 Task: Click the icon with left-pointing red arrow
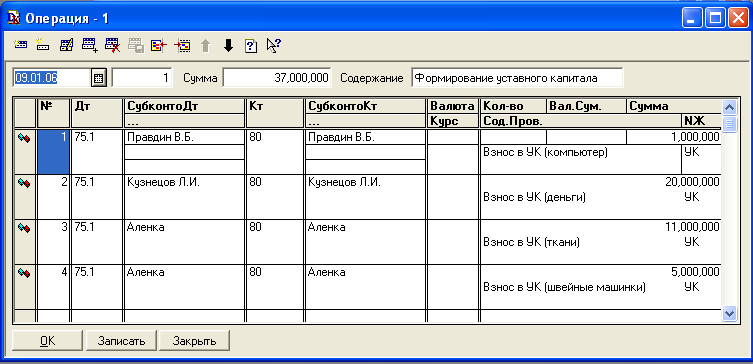click(159, 45)
